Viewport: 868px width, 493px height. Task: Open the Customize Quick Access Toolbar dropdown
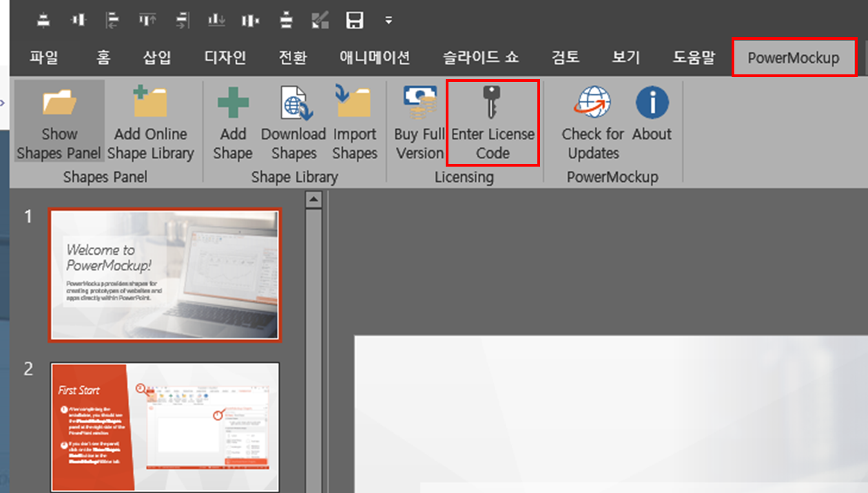(389, 21)
